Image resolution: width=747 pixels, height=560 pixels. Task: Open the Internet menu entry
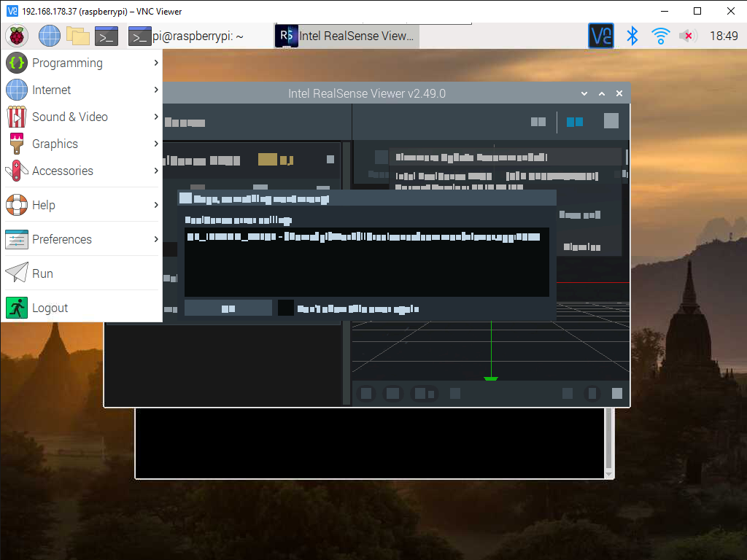click(82, 90)
